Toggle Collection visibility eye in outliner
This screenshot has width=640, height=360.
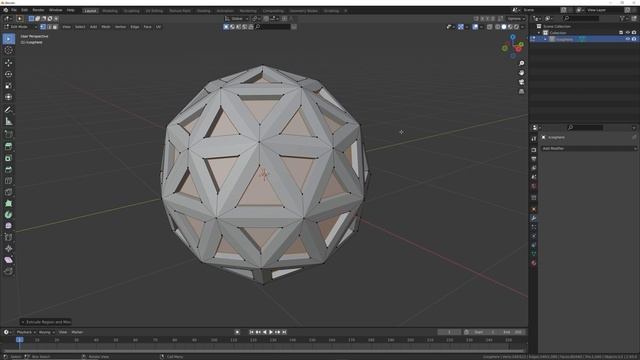627,33
